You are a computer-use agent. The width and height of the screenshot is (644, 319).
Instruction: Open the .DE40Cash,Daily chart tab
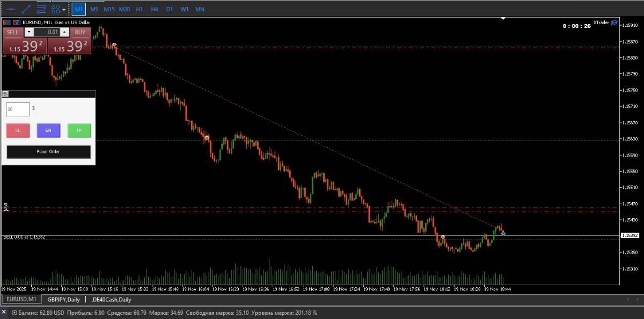click(111, 299)
